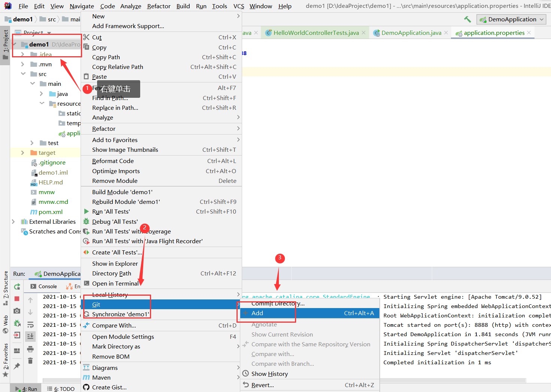The height and width of the screenshot is (392, 551).
Task: Stop the running application red square
Action: [17, 299]
